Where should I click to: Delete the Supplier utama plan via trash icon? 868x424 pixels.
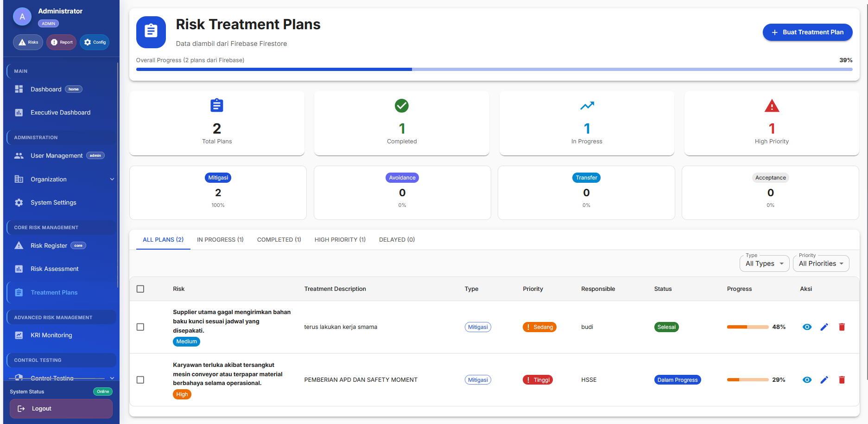[x=842, y=327]
